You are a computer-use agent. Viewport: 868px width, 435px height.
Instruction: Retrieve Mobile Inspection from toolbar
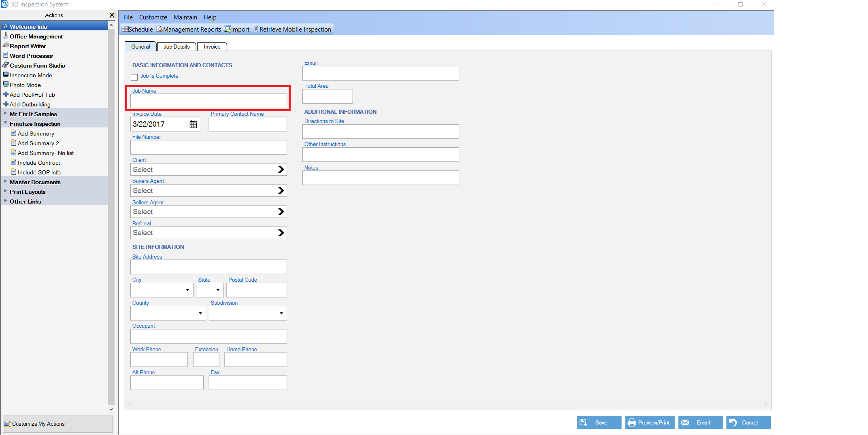[293, 29]
